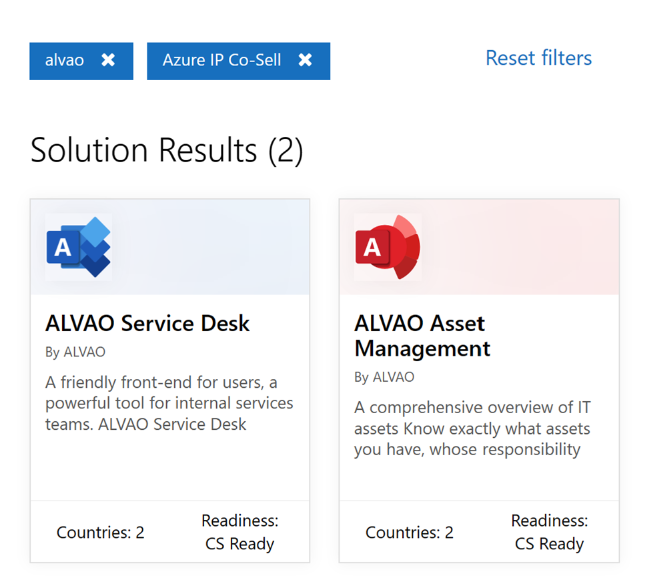
Task: Click the blue banner of Service Desk card
Action: [210, 247]
